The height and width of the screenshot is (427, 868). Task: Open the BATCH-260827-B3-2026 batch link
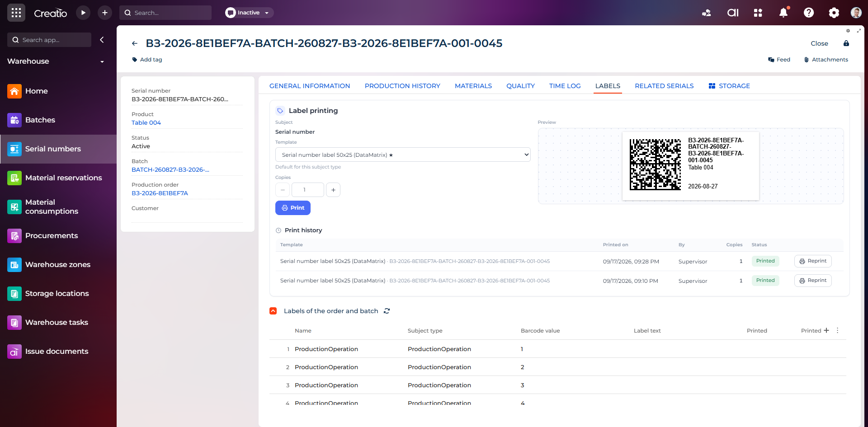170,169
